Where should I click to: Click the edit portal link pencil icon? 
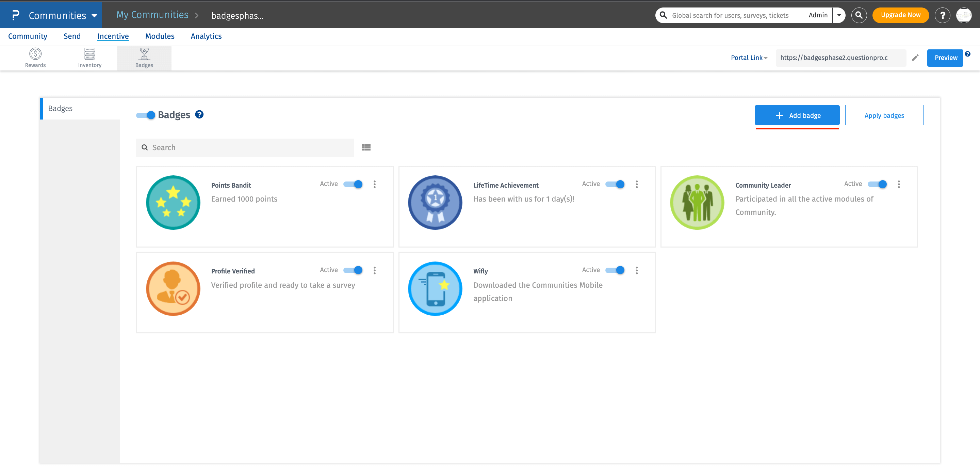click(915, 58)
